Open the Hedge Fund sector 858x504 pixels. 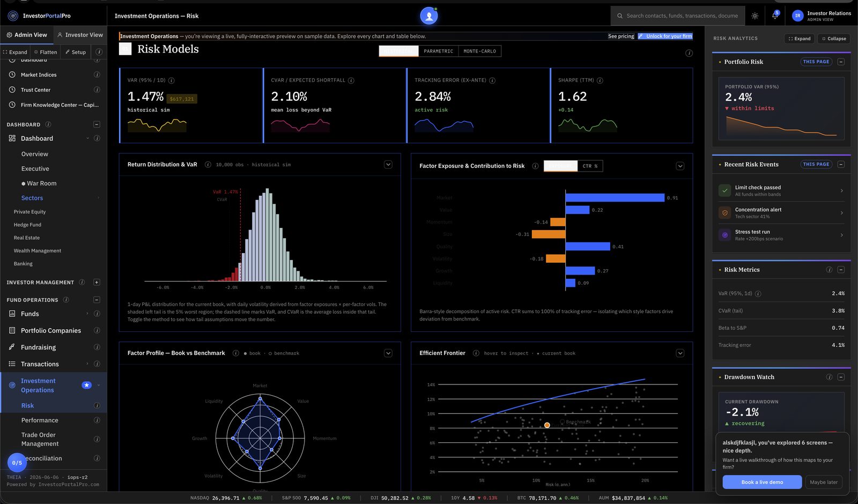click(x=27, y=225)
